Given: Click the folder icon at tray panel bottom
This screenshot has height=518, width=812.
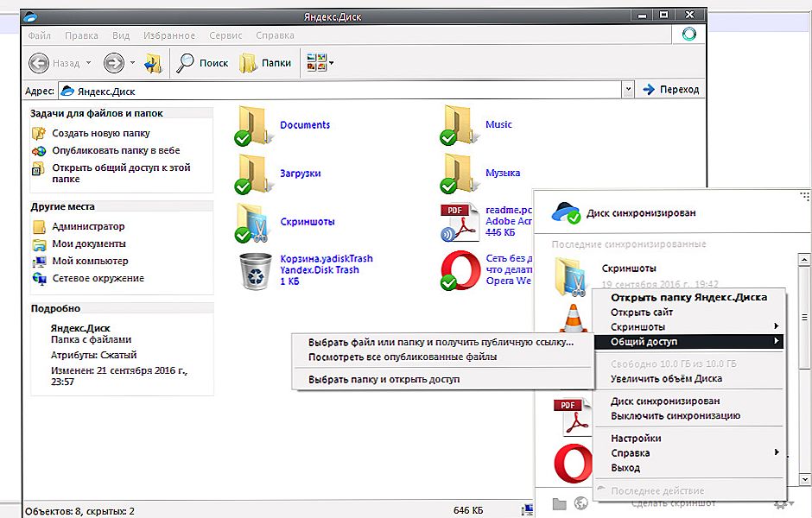Looking at the screenshot, I should click(559, 503).
